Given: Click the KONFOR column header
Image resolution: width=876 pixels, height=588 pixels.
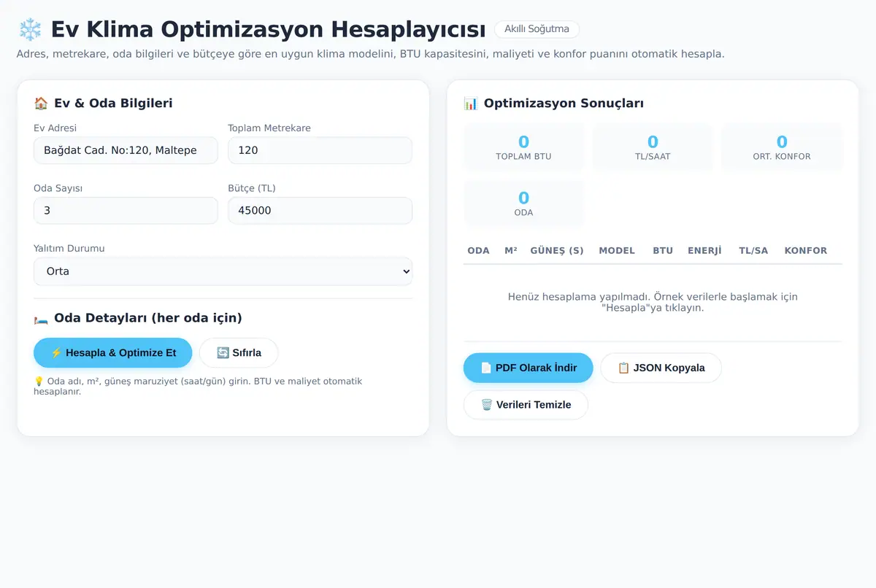Looking at the screenshot, I should pyautogui.click(x=806, y=250).
